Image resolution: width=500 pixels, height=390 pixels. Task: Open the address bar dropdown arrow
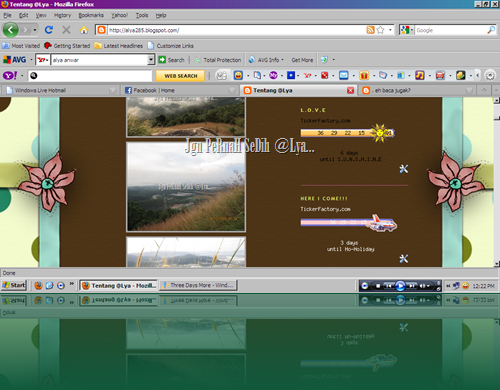390,30
